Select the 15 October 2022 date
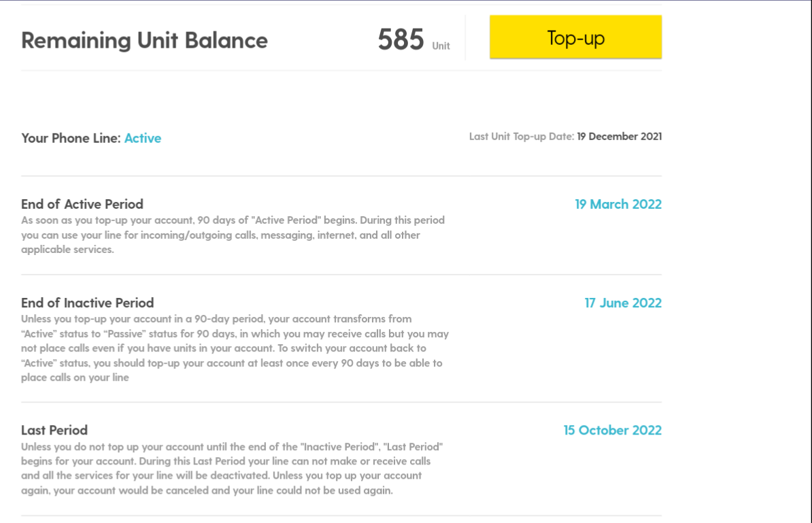 612,430
